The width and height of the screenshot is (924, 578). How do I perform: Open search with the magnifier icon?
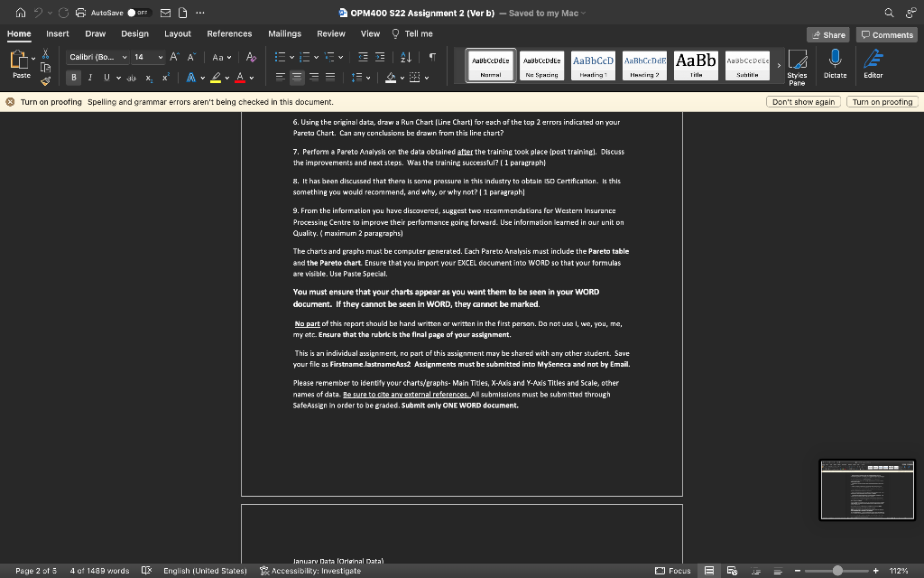(x=889, y=13)
